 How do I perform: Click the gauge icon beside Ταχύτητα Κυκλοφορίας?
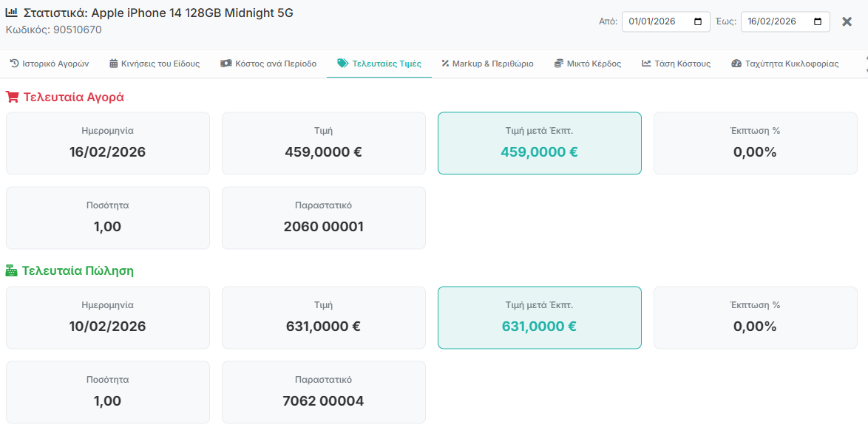(x=736, y=64)
